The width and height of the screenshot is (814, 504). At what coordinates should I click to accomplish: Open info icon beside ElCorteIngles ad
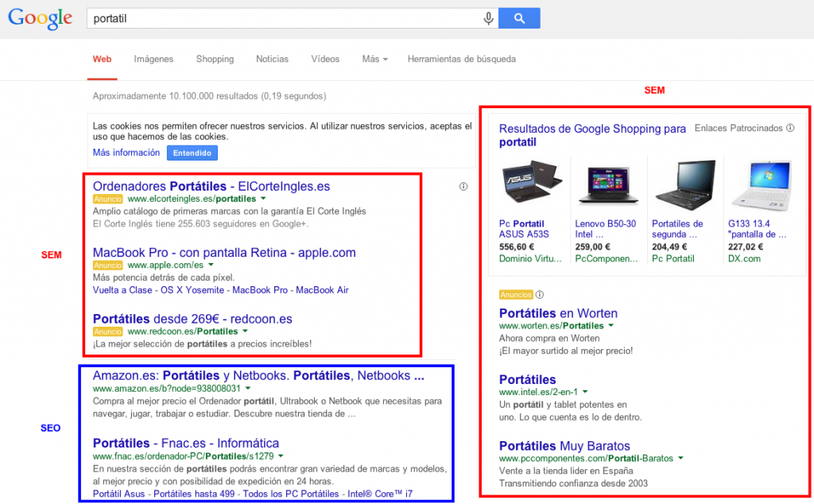coord(463,186)
